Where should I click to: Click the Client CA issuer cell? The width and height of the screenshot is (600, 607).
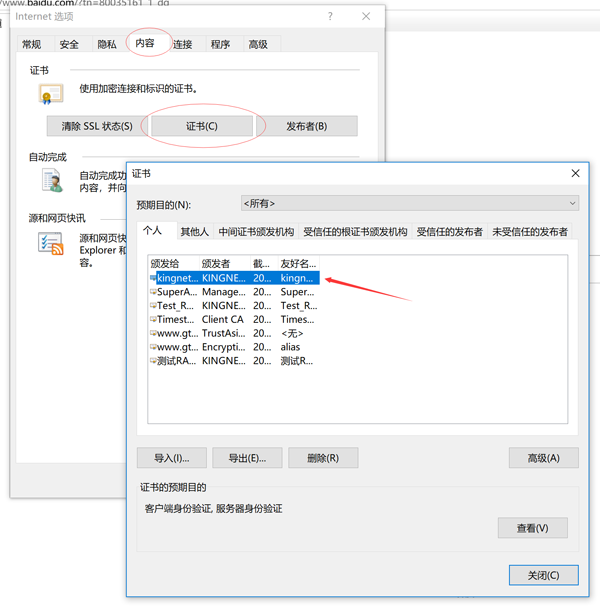pyautogui.click(x=223, y=319)
